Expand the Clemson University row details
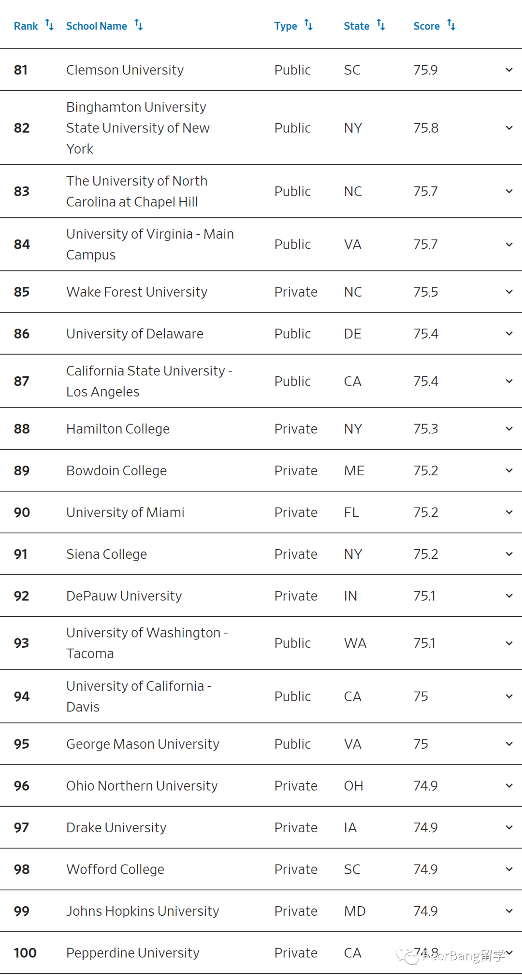The image size is (522, 980). (509, 70)
